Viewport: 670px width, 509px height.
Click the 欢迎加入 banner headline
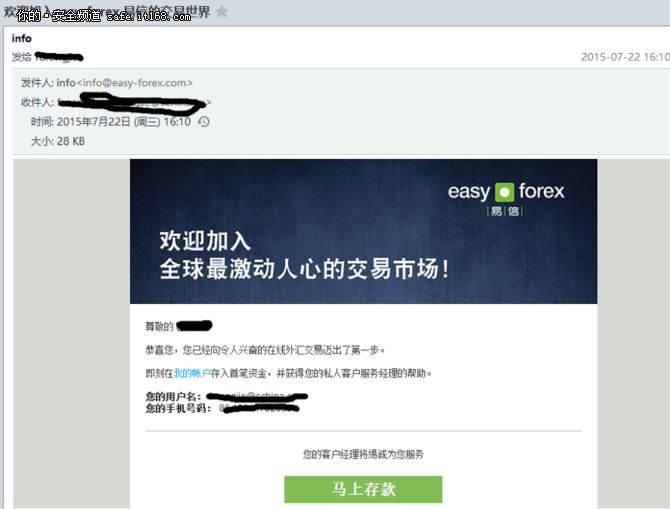205,241
